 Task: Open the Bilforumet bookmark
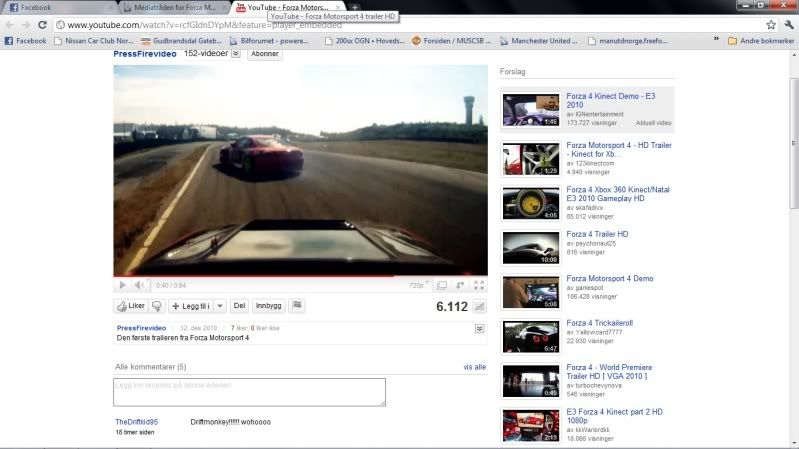[x=269, y=41]
